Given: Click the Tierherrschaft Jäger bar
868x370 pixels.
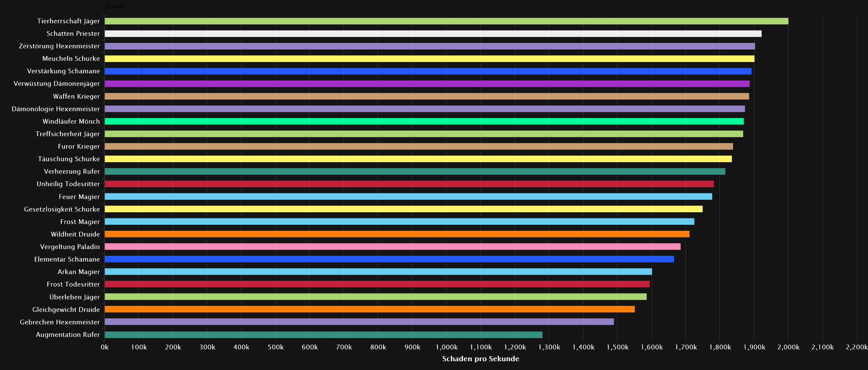Looking at the screenshot, I should (x=446, y=21).
